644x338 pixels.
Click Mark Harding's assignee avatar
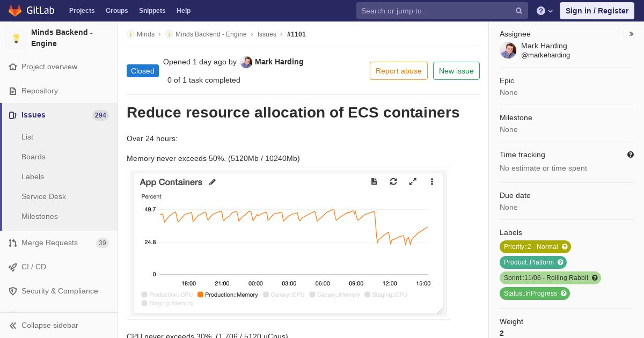point(508,50)
